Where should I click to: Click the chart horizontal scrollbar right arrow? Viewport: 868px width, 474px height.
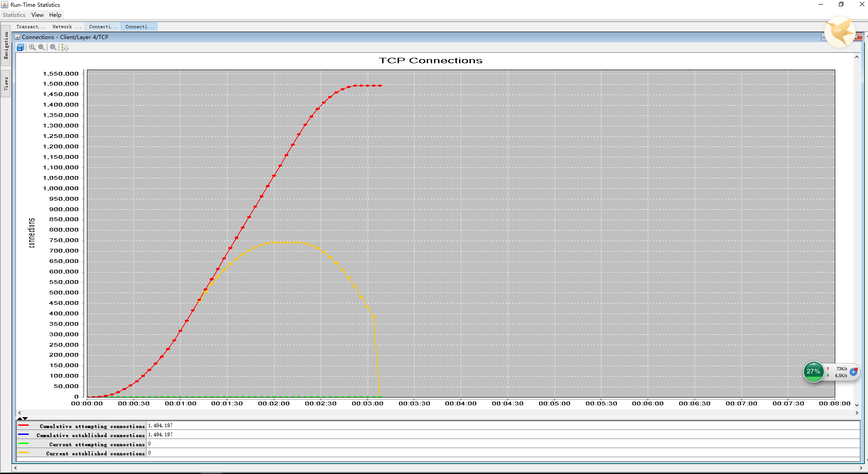click(857, 413)
